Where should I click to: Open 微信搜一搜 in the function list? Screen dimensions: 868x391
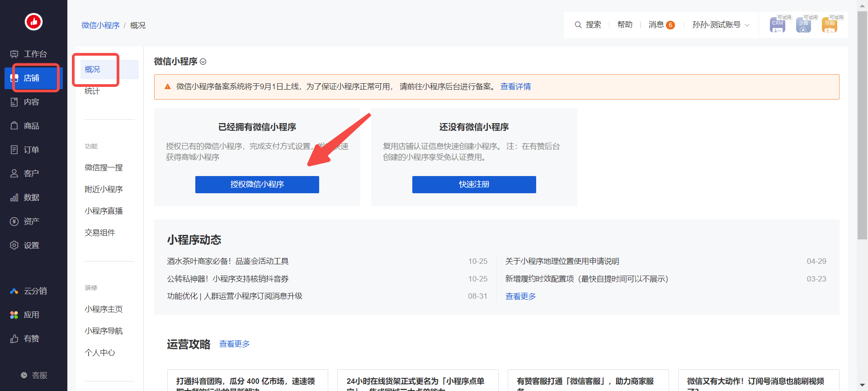104,167
